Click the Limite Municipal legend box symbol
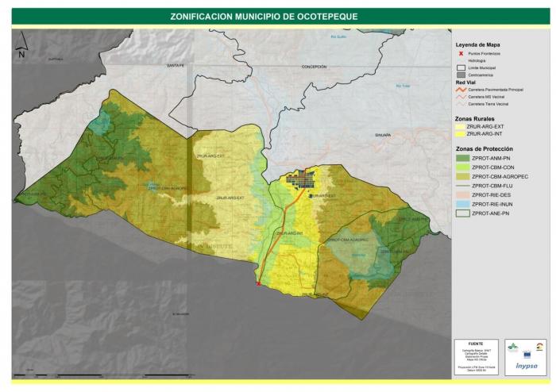The width and height of the screenshot is (556, 392). coord(460,67)
